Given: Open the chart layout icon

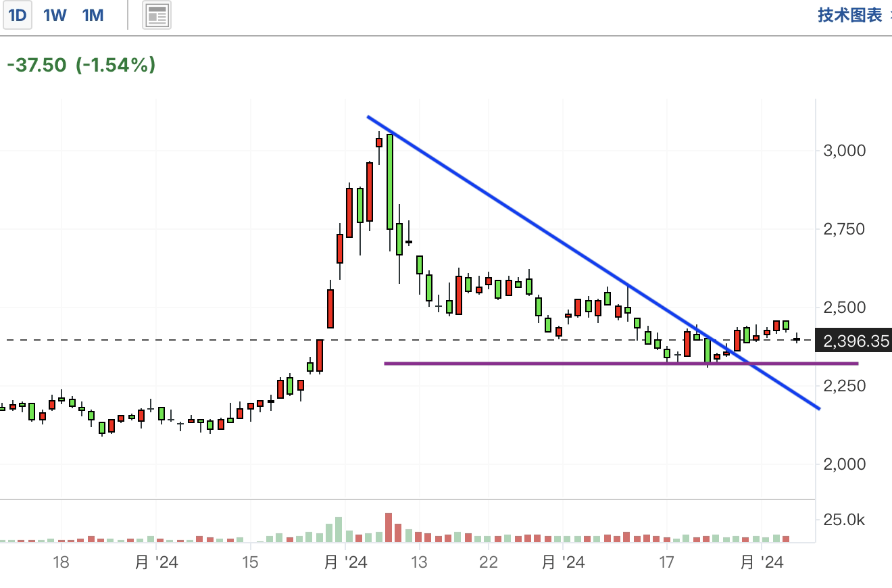Looking at the screenshot, I should tap(157, 16).
